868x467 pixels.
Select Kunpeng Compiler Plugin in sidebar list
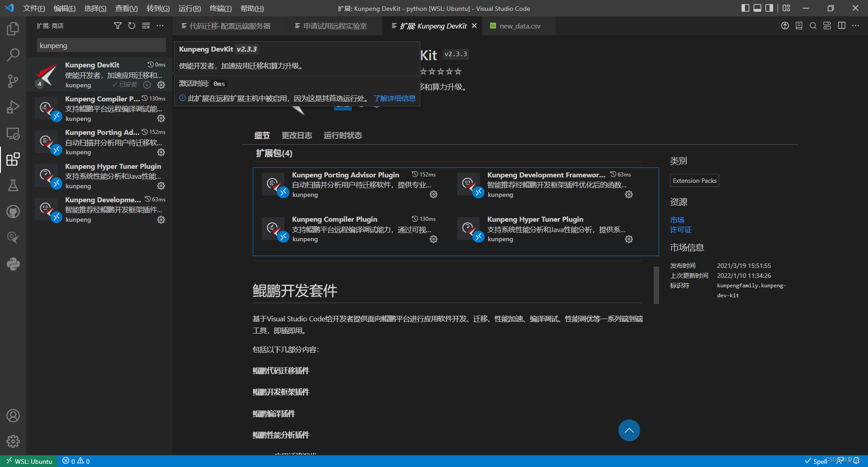click(99, 109)
